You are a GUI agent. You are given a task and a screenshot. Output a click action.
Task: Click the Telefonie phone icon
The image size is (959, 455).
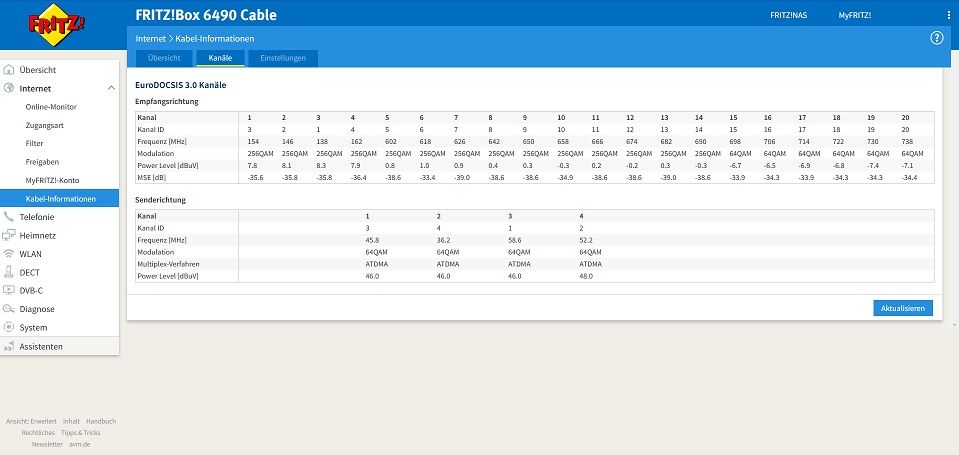[x=9, y=216]
